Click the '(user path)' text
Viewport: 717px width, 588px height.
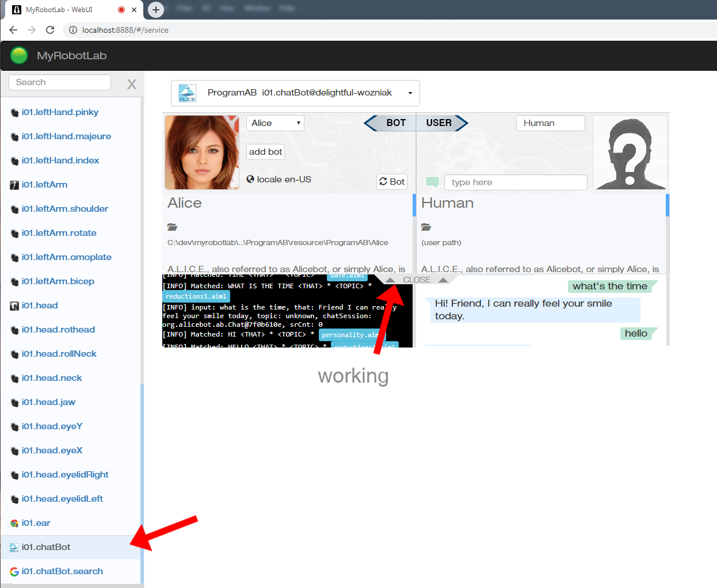coord(441,242)
